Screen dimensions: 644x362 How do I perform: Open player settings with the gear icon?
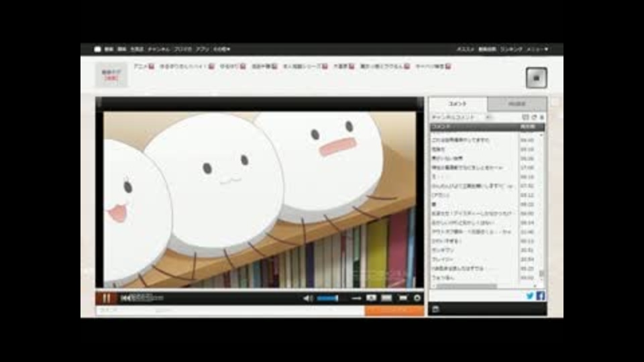417,298
